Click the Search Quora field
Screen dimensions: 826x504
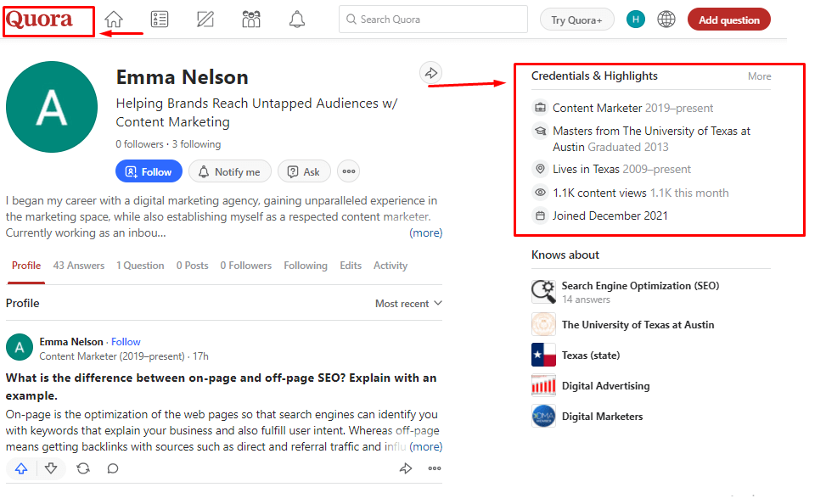click(433, 20)
